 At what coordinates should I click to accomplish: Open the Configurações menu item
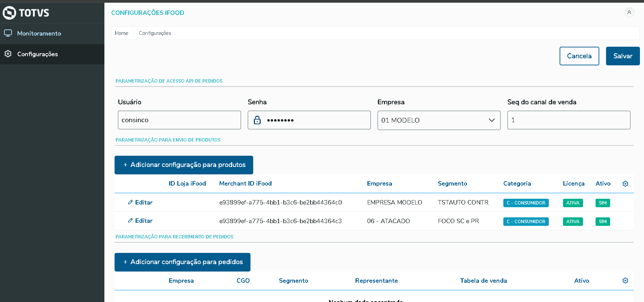click(x=52, y=54)
